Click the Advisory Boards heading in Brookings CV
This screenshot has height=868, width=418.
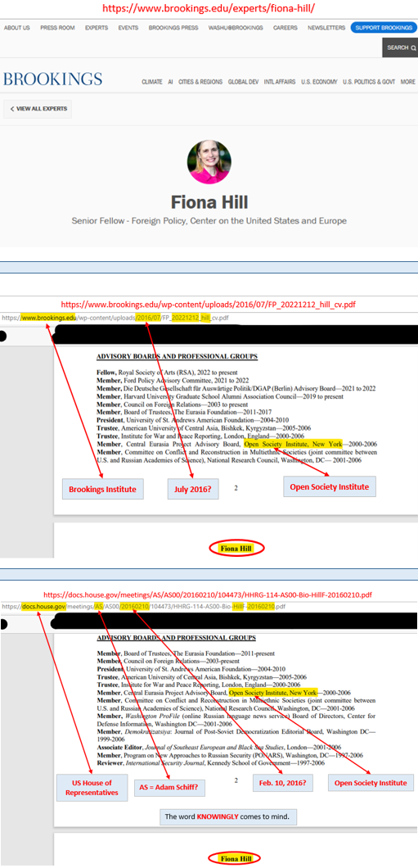[177, 356]
